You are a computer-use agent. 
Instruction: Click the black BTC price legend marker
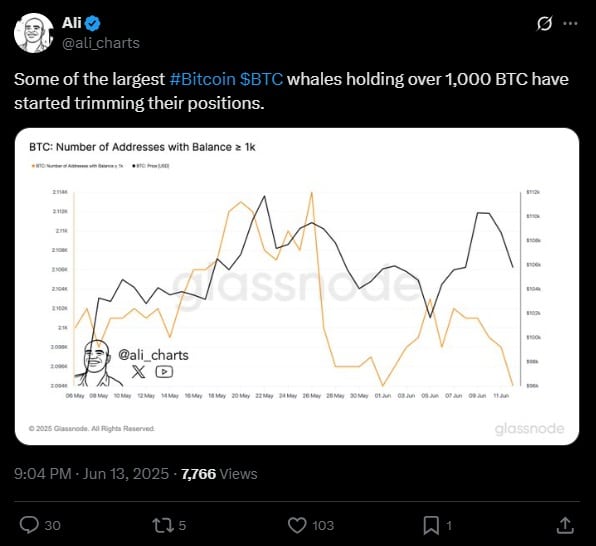point(134,166)
